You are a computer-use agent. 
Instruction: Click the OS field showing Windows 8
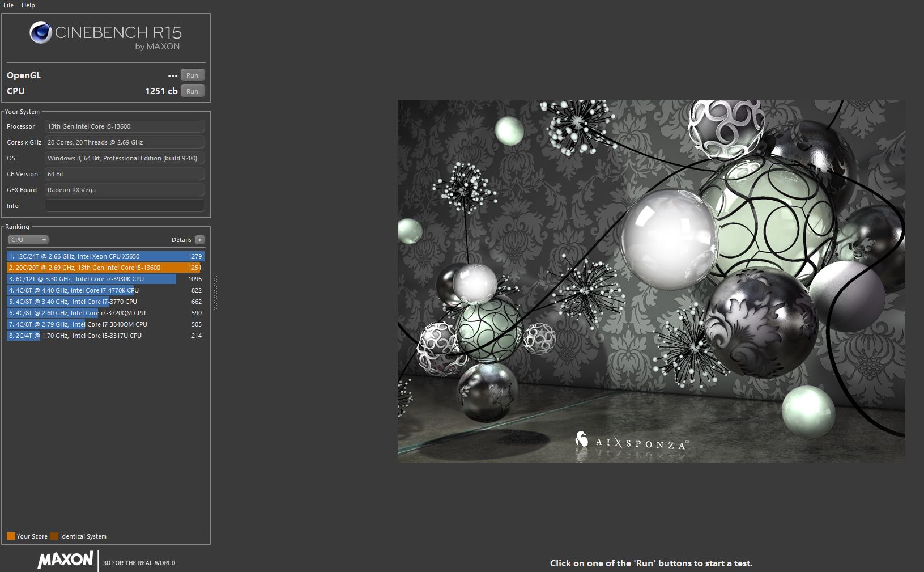pos(124,158)
